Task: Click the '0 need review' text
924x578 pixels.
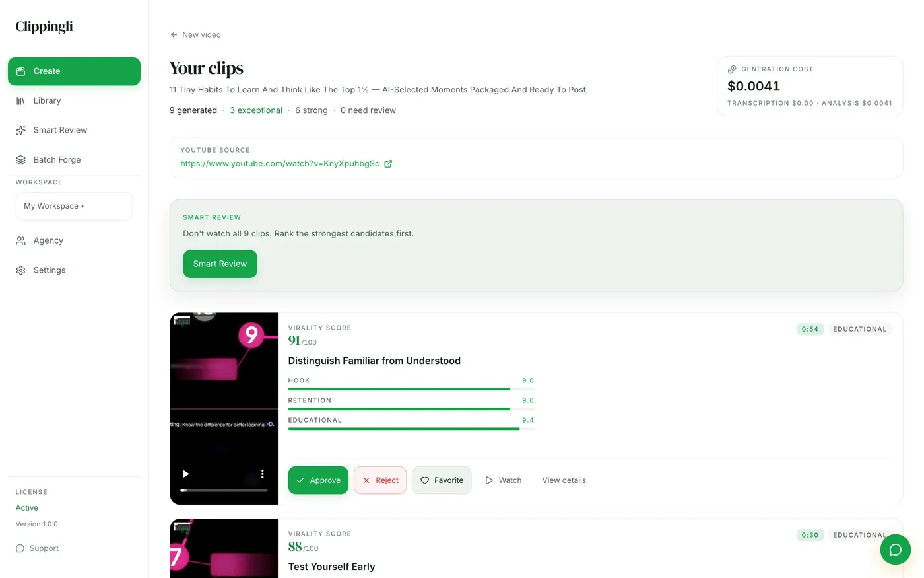Action: pyautogui.click(x=368, y=110)
